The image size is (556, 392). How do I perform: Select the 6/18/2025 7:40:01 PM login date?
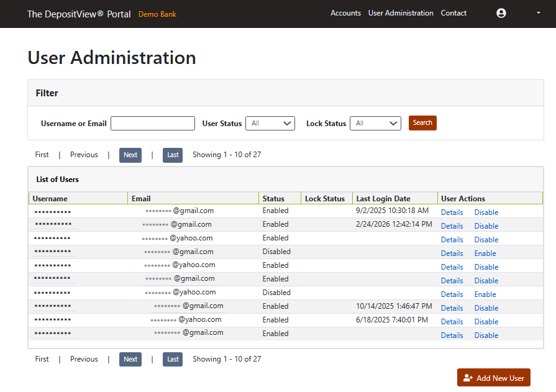[x=392, y=320]
